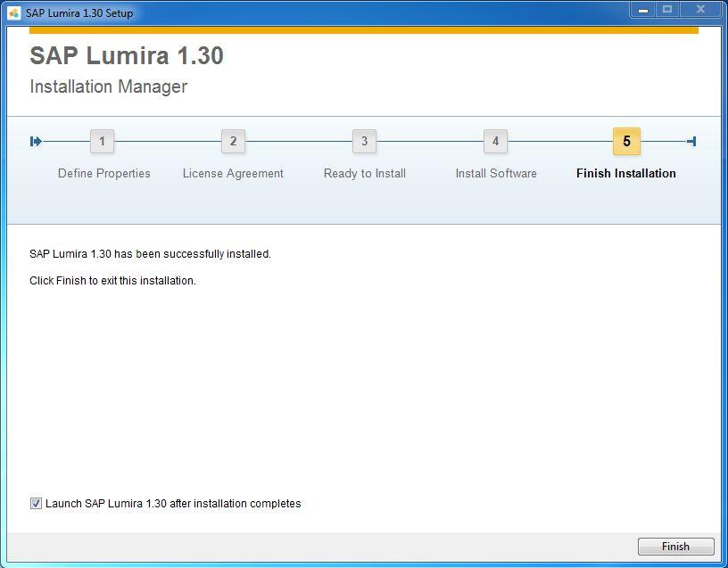Click 'SAP Lumira 1.30 Setup' window title
Screen dimensions: 728x568
pyautogui.click(x=79, y=13)
